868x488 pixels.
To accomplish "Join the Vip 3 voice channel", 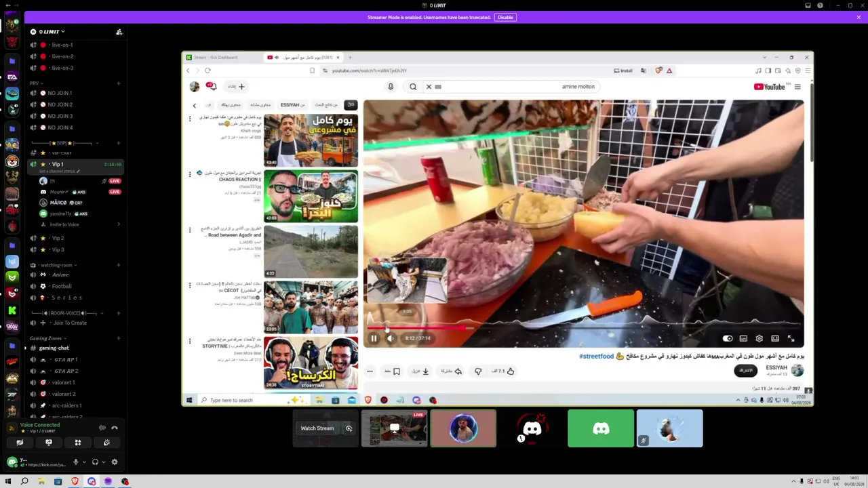I will pos(75,249).
